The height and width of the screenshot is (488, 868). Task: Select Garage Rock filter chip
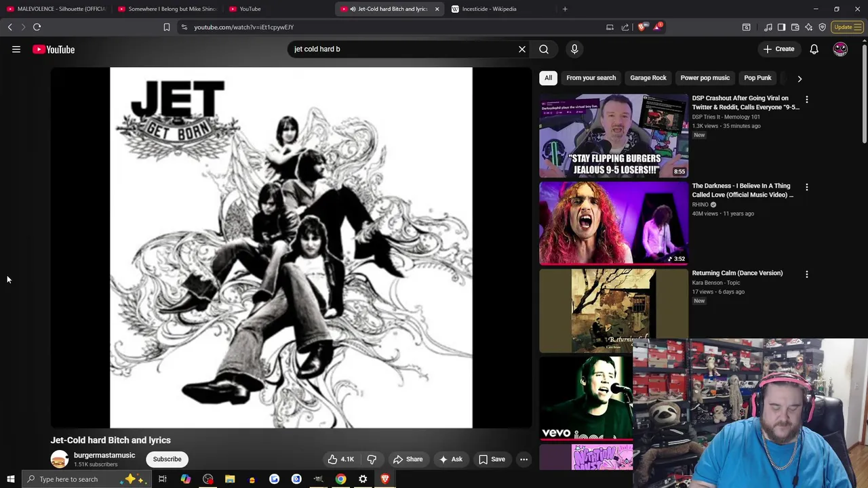click(648, 78)
